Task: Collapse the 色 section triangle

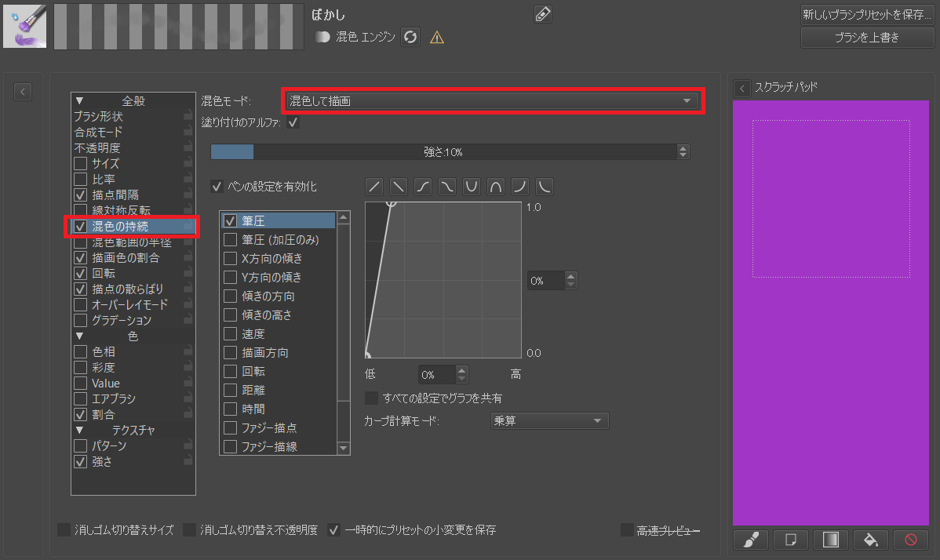Action: click(x=79, y=336)
